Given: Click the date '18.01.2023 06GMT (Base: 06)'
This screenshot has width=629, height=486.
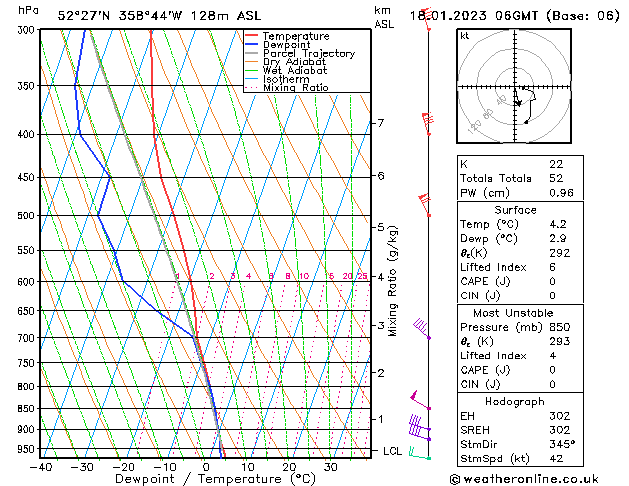Looking at the screenshot, I should click(x=514, y=16).
